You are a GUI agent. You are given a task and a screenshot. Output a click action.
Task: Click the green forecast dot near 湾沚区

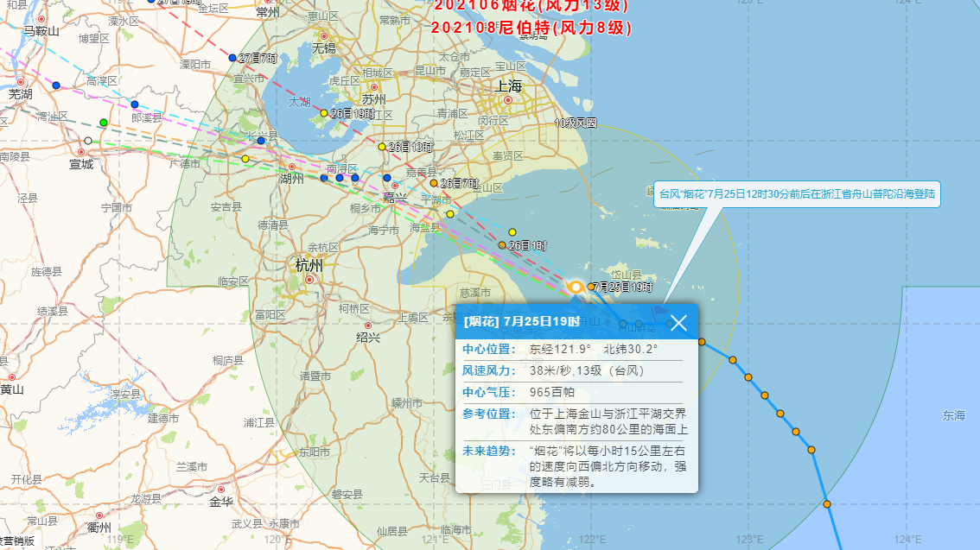coord(104,123)
